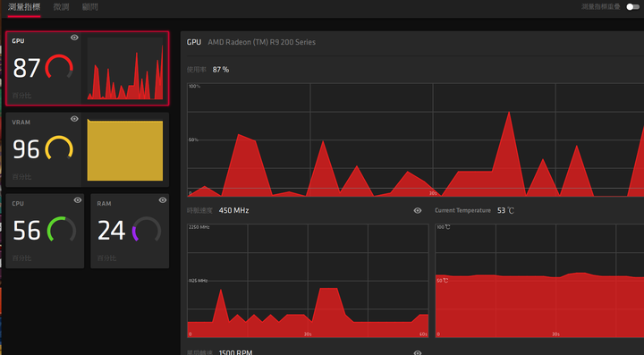The image size is (644, 355).
Task: Click the 50 ℃ axis label
Action: point(443,281)
